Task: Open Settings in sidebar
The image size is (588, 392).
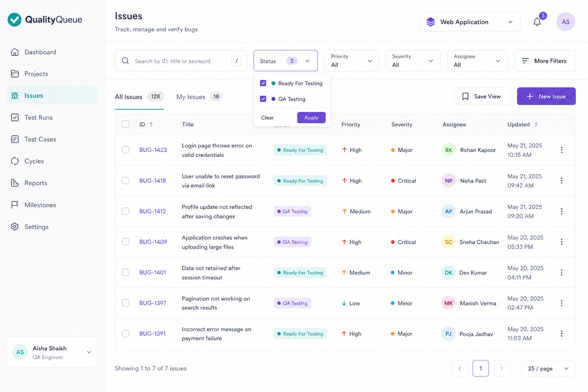Action: click(52, 227)
